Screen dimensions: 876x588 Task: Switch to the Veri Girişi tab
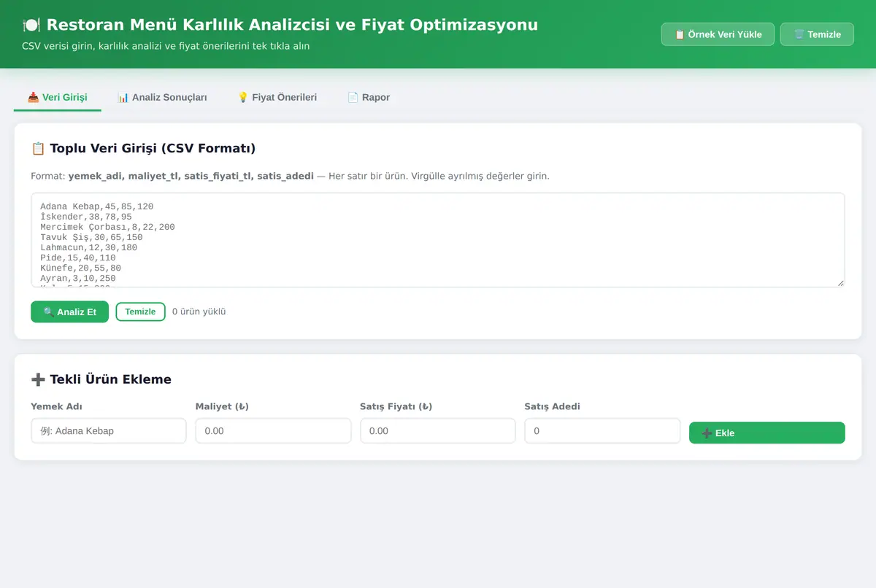tap(57, 97)
